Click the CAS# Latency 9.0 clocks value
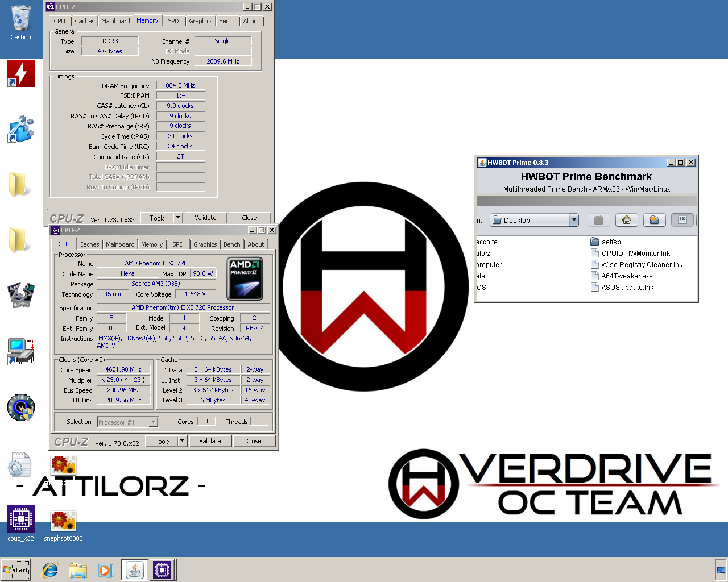Viewport: 728px width, 582px height. (x=180, y=106)
